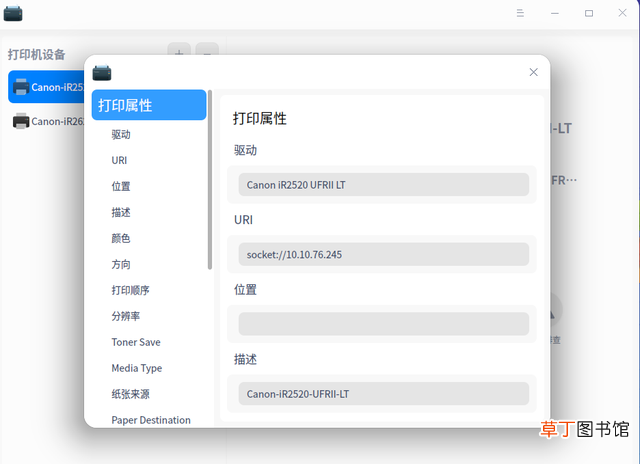Select Canon-iR25 printer in device list
This screenshot has width=640, height=464.
(47, 87)
